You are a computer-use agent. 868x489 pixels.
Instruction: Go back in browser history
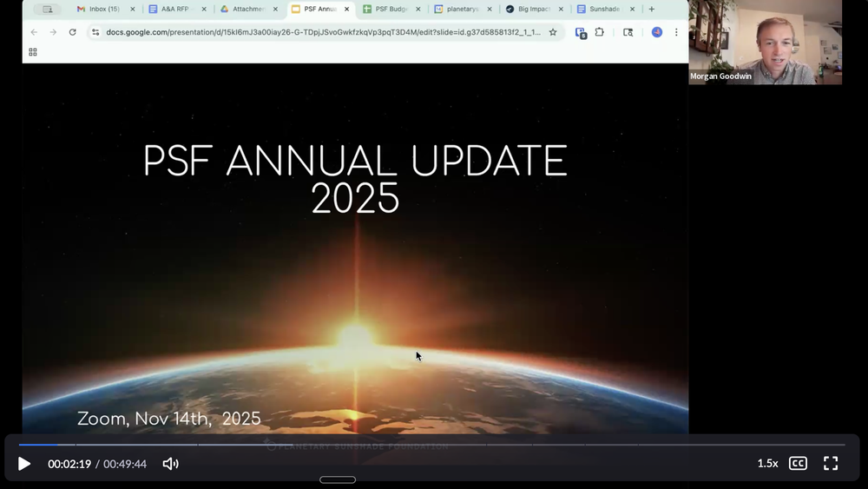[34, 32]
